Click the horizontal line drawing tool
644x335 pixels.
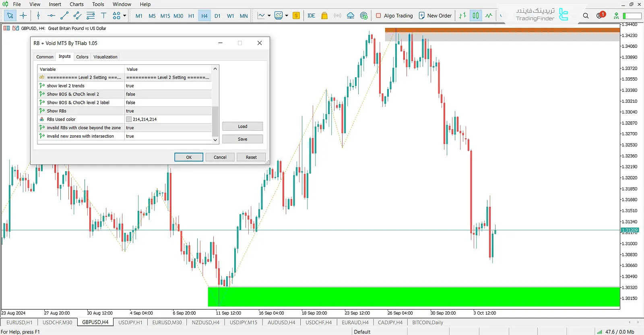tap(51, 16)
